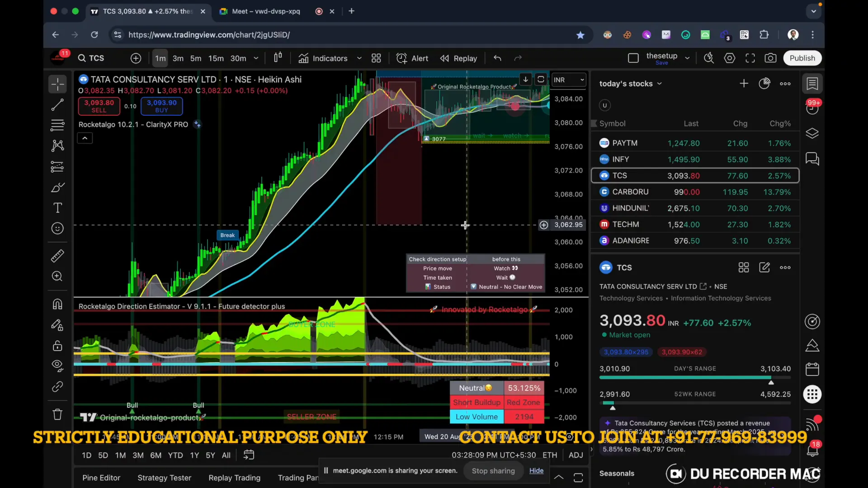Screen dimensions: 868x488
Task: Select PAYTM in the watchlist
Action: click(695, 143)
